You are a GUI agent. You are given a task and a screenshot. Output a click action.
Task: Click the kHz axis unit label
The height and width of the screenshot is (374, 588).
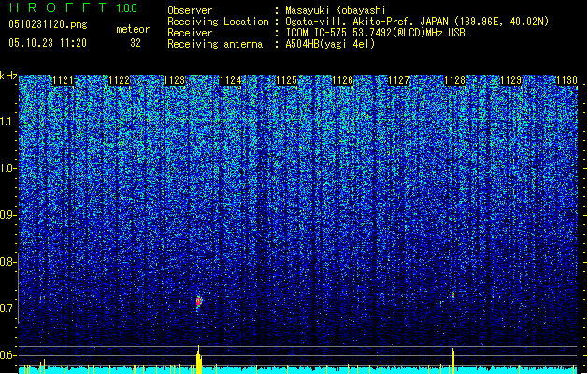(8, 76)
